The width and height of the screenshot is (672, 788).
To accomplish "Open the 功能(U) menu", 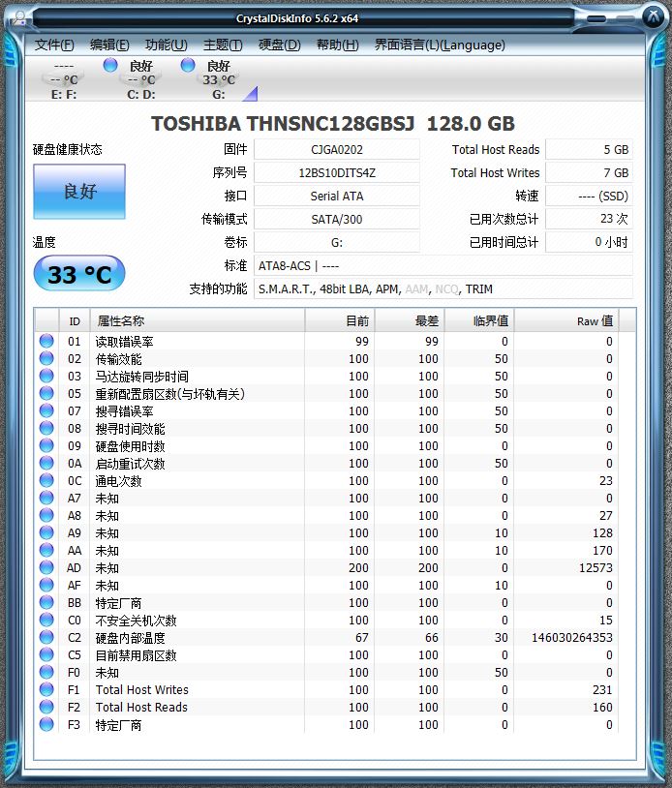I will 166,45.
